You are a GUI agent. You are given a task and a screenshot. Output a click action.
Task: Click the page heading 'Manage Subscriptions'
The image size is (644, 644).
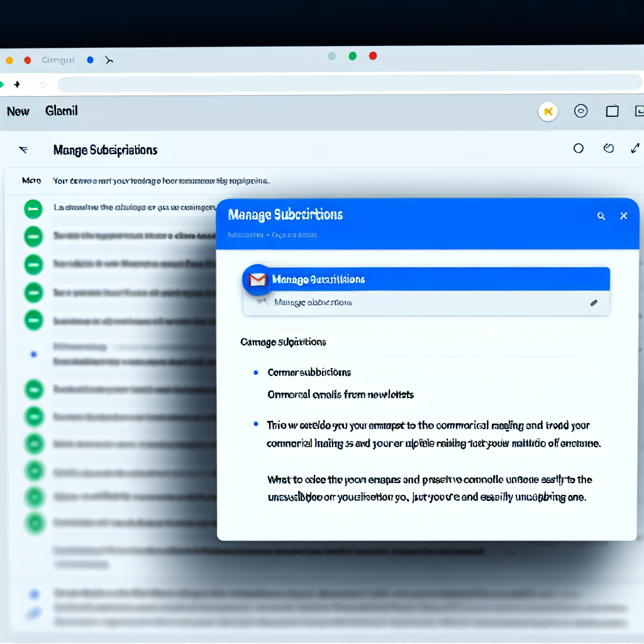[105, 150]
